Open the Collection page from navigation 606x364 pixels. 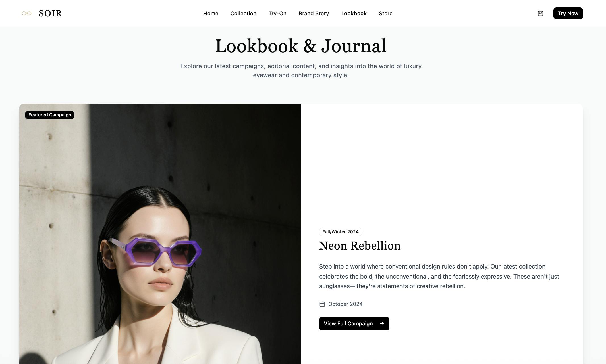click(x=243, y=13)
